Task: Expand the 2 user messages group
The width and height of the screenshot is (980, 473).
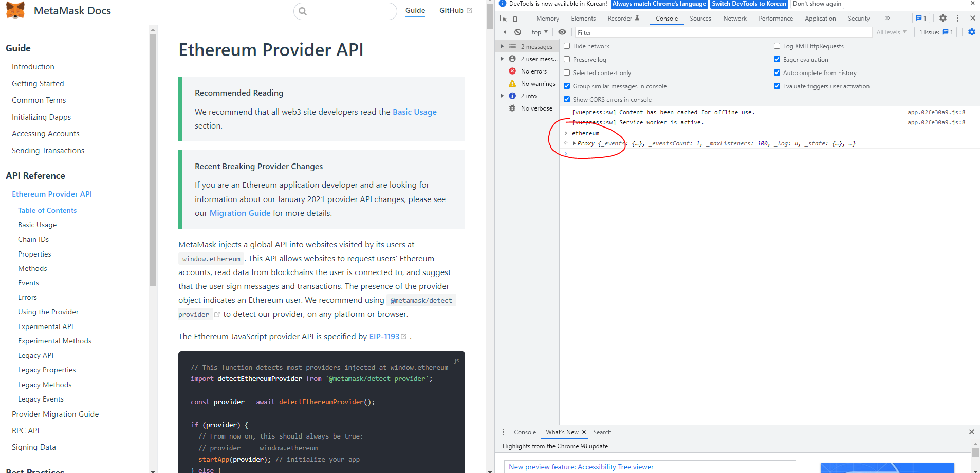Action: pos(502,59)
